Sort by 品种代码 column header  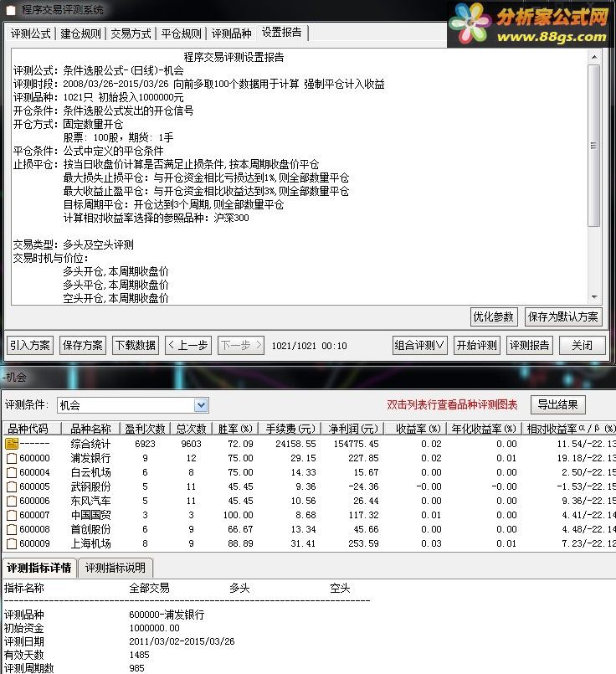pos(32,429)
